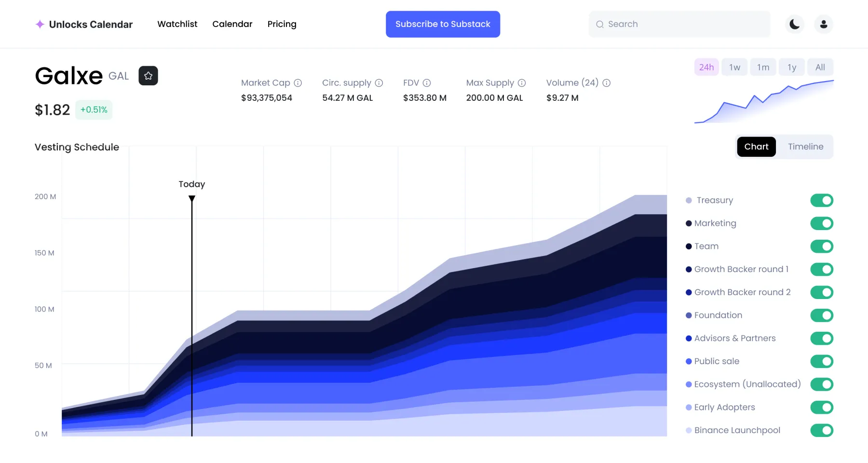
Task: Click the Max Supply info icon
Action: tap(522, 83)
